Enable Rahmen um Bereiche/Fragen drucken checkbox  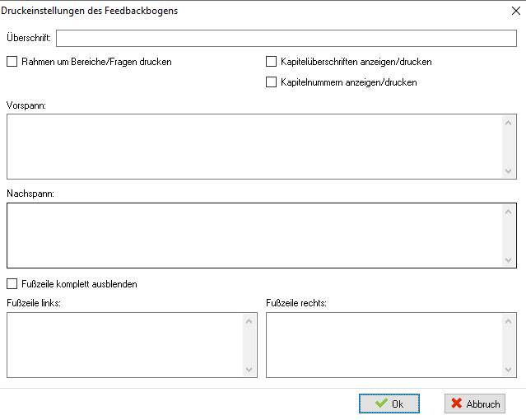pos(12,62)
